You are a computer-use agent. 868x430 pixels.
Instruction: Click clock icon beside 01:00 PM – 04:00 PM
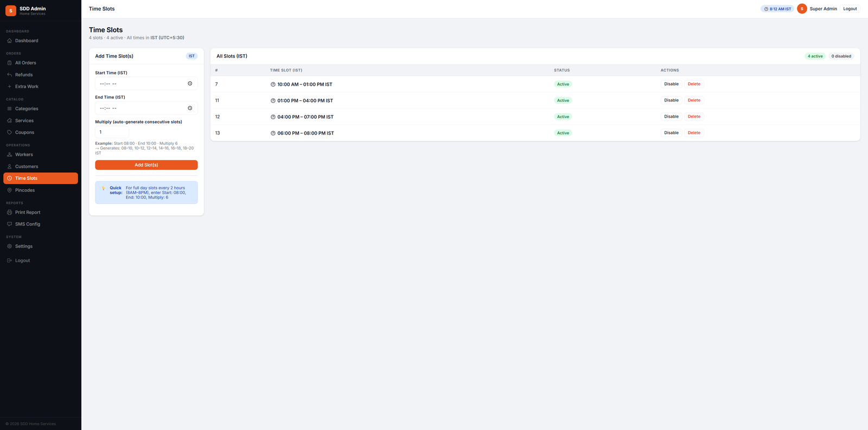pyautogui.click(x=273, y=101)
